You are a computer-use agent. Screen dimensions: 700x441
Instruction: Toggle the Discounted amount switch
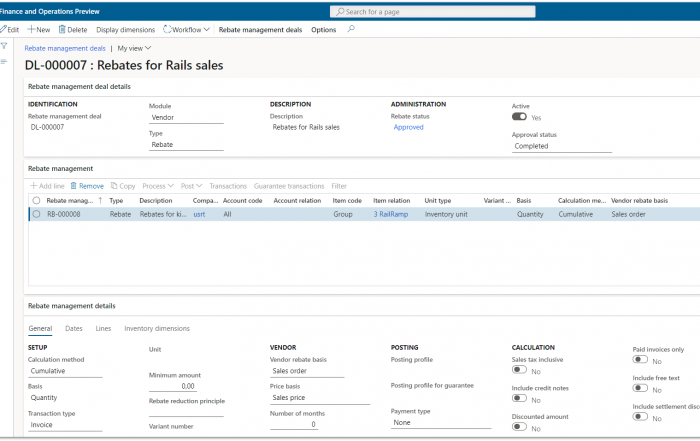[x=519, y=427]
